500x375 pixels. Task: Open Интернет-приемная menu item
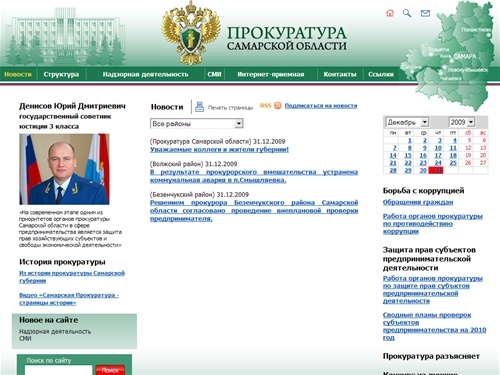pyautogui.click(x=271, y=74)
